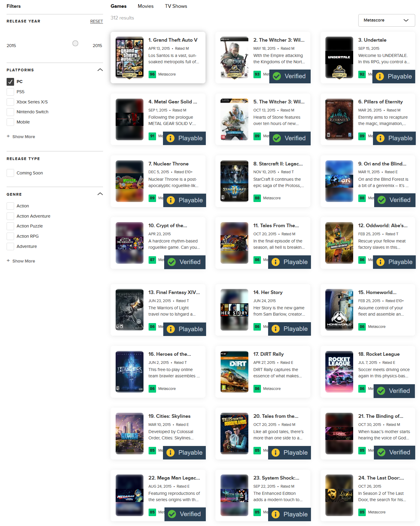
Task: Switch to the Movies tab
Action: (x=146, y=6)
